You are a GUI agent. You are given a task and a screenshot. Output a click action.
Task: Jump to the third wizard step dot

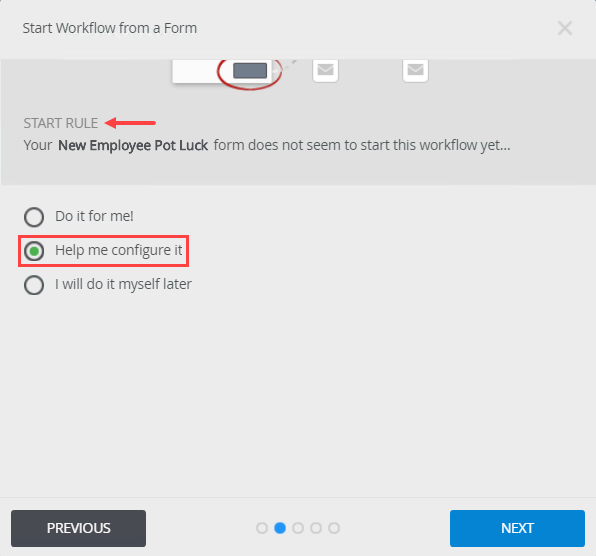(298, 528)
